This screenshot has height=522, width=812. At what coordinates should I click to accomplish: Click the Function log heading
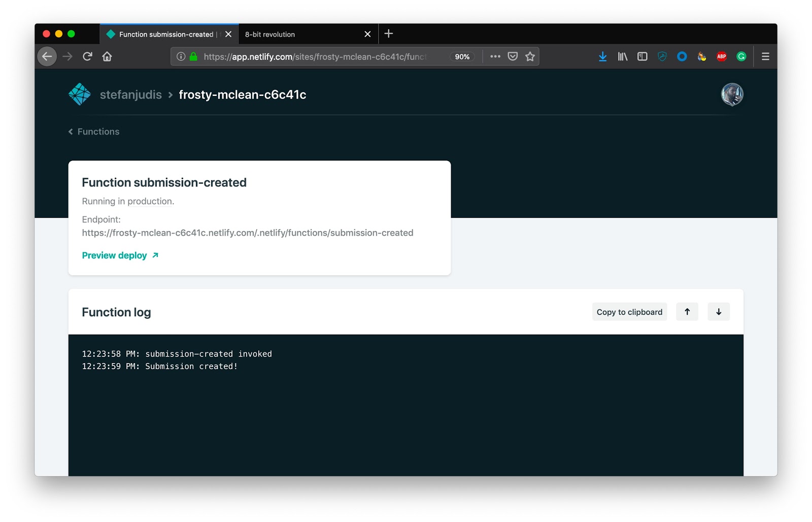[x=116, y=312]
